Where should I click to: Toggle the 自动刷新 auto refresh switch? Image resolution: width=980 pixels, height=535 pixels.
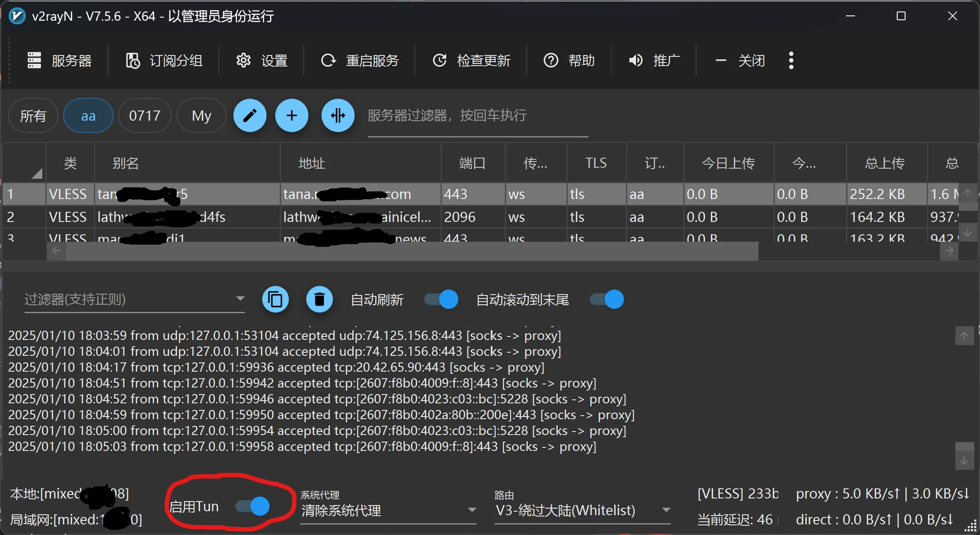coord(441,299)
